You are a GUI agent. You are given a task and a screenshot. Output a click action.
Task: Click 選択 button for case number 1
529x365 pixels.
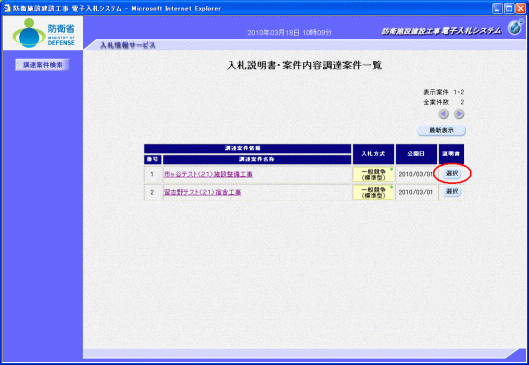(452, 173)
